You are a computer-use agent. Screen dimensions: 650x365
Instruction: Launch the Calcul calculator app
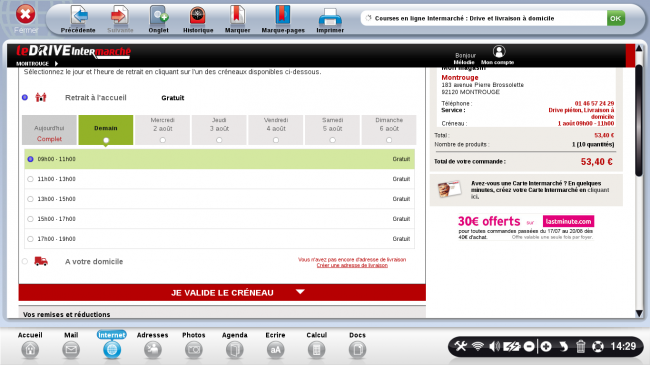[x=316, y=345]
